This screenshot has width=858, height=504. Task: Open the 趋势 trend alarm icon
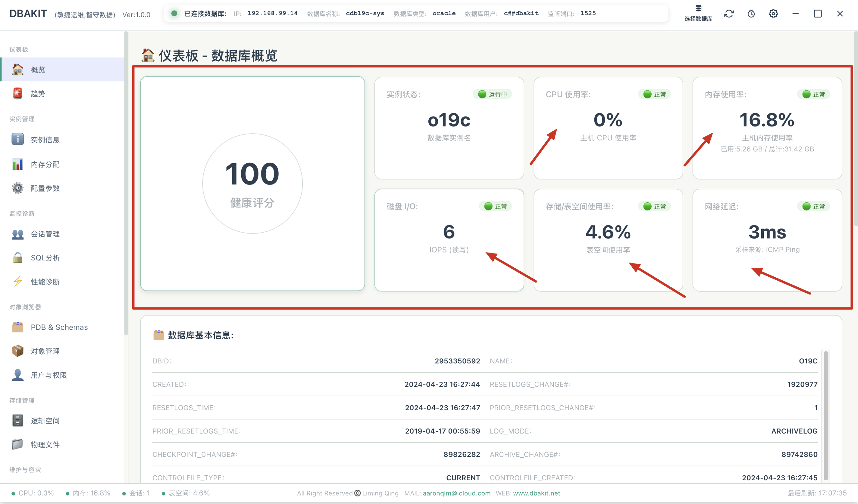[x=18, y=93]
